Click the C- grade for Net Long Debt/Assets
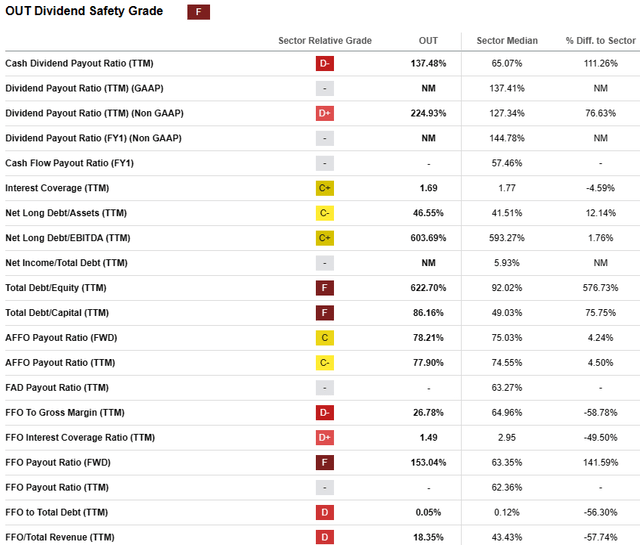 tap(324, 213)
